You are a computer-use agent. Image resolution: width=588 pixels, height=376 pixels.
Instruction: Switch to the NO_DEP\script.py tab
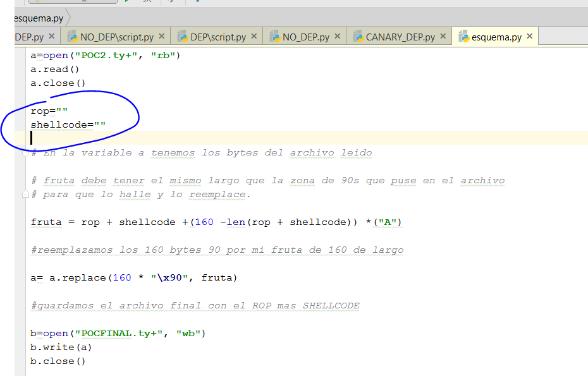[x=116, y=37]
